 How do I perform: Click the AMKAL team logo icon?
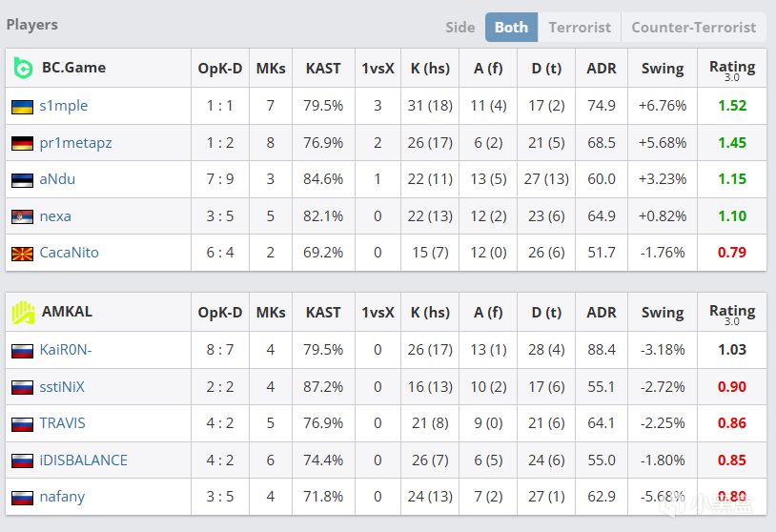[x=23, y=312]
